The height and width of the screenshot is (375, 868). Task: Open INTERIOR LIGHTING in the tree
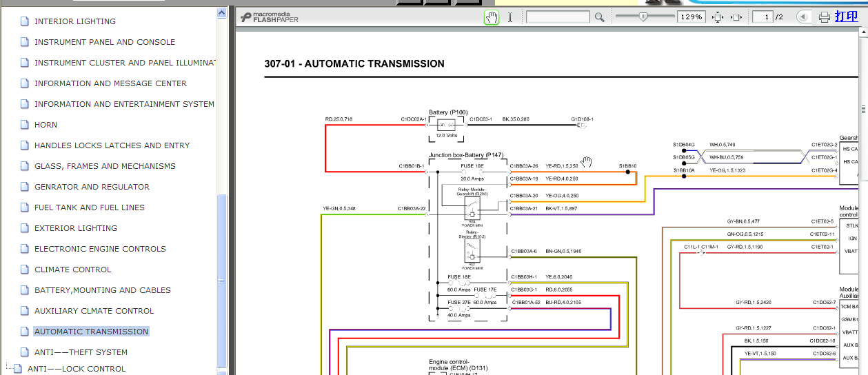click(x=75, y=21)
